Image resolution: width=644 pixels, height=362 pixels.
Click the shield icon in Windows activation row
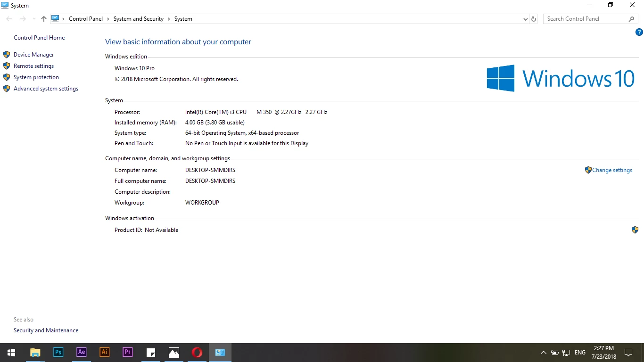635,230
